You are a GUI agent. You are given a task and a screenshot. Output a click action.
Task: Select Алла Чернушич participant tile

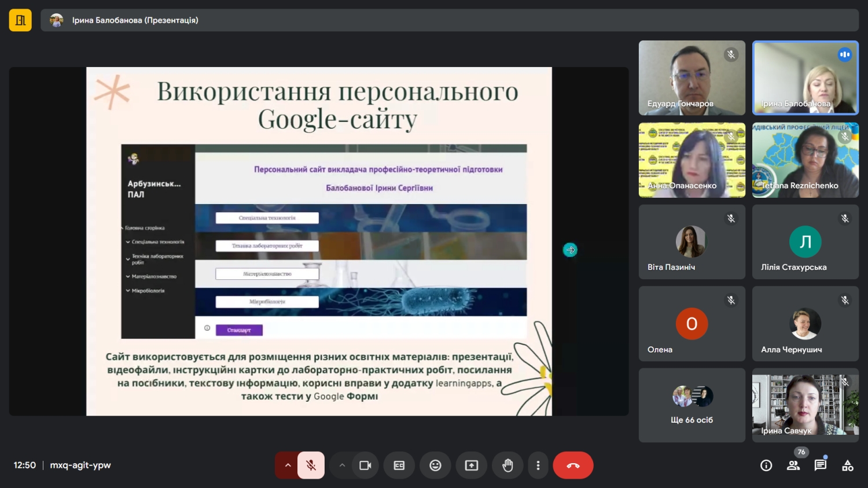[806, 324]
